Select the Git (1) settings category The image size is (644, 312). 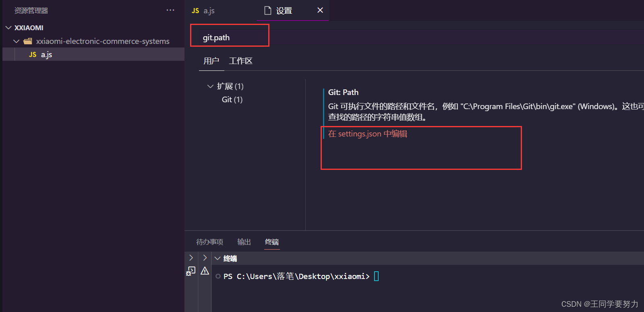pos(232,99)
